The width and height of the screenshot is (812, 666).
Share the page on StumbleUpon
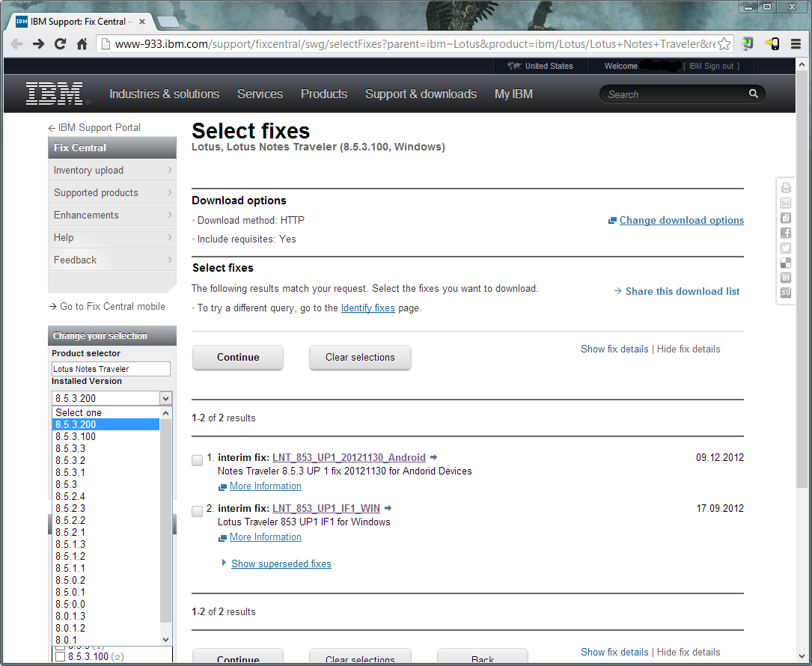786,293
